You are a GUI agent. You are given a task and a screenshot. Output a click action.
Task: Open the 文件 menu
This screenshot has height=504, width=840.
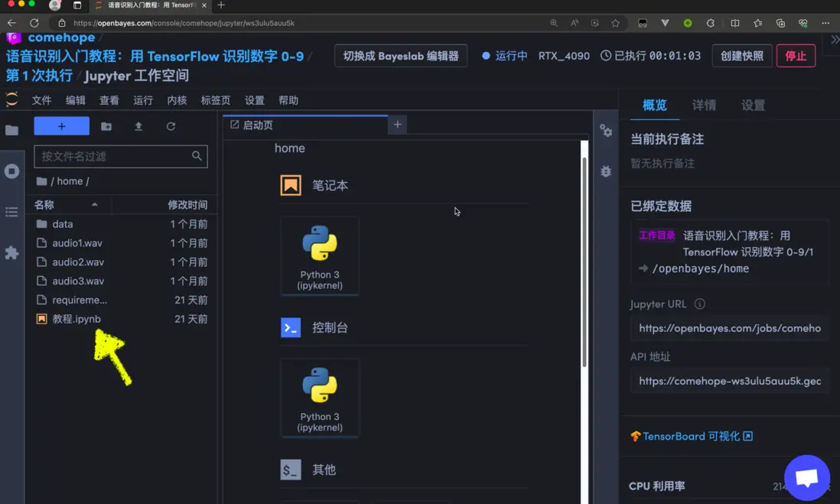pyautogui.click(x=41, y=100)
